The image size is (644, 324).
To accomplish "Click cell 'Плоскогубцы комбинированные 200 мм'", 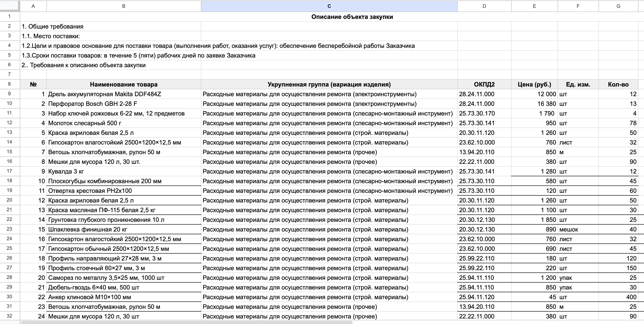I will (124, 181).
